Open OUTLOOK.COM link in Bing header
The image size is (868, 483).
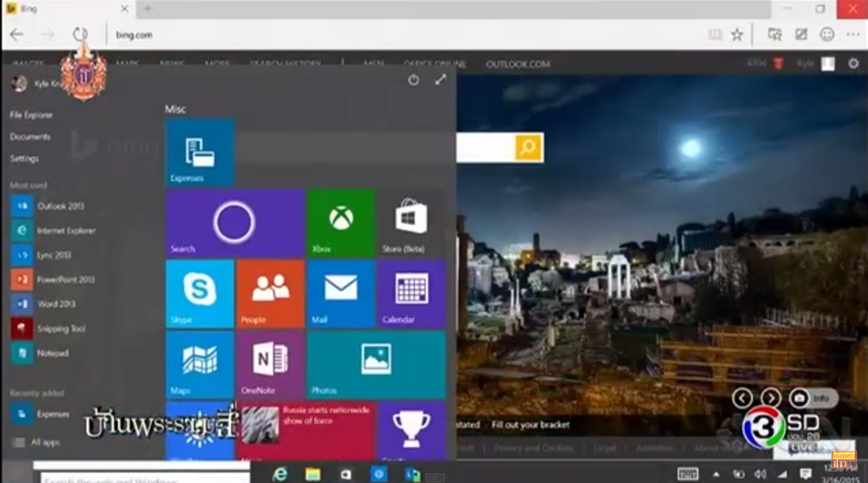pos(518,64)
